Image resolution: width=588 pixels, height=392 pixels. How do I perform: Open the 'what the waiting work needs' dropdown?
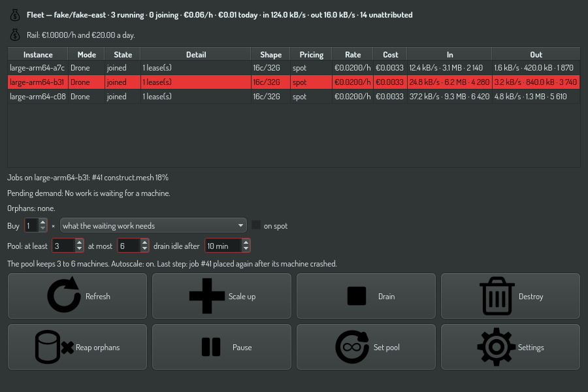[154, 225]
